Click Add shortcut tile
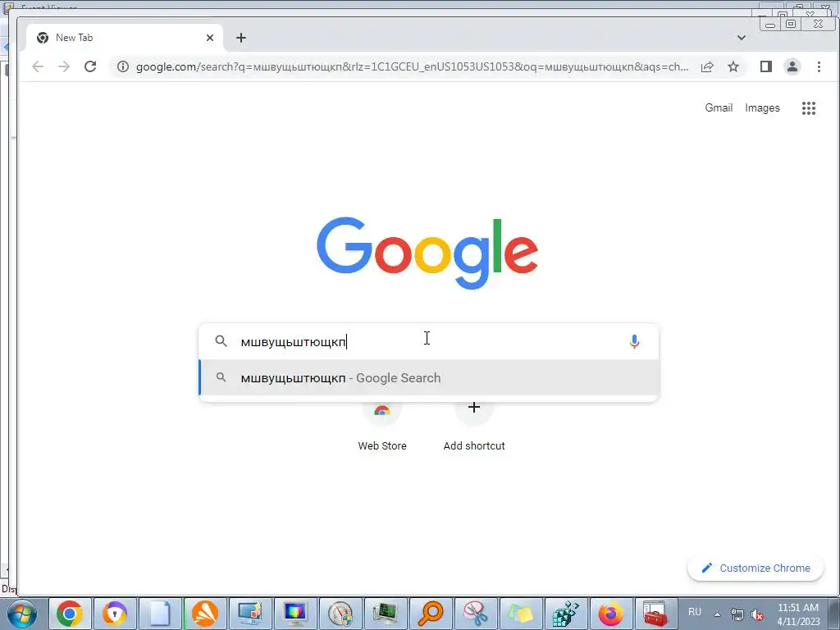 click(474, 426)
